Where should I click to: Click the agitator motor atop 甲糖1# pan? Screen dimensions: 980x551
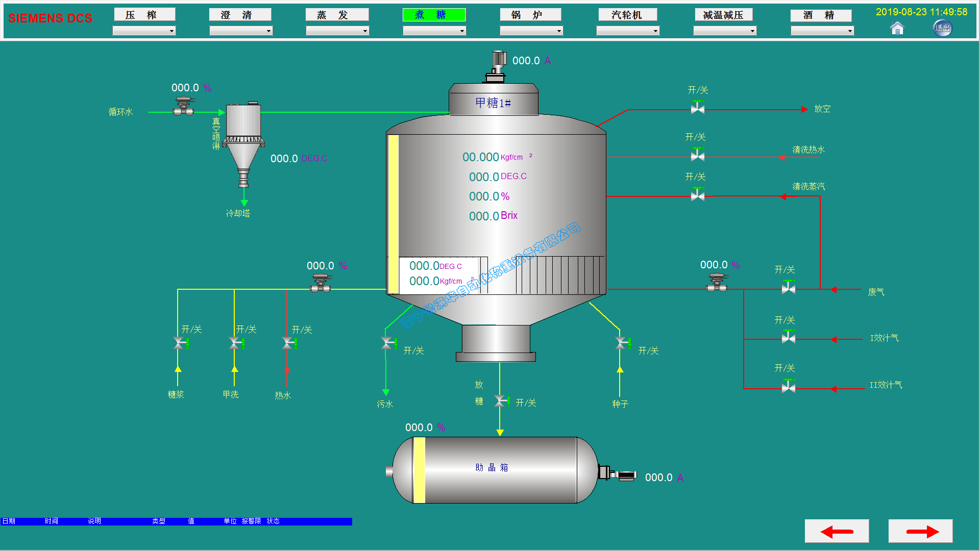click(x=497, y=66)
